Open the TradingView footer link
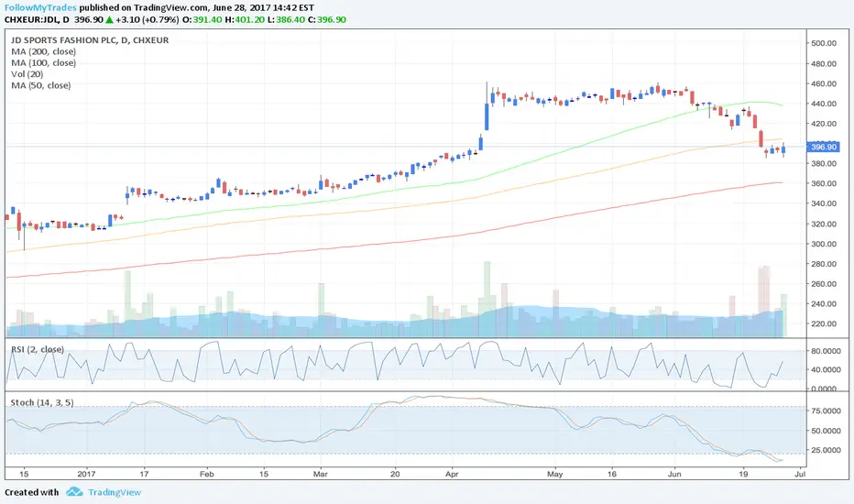 [115, 492]
